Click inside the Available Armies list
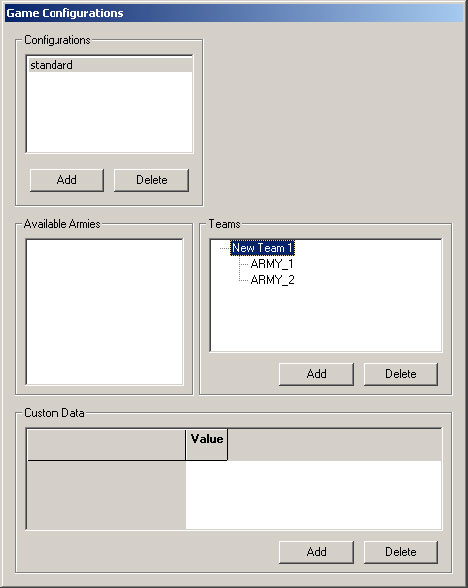 [105, 312]
